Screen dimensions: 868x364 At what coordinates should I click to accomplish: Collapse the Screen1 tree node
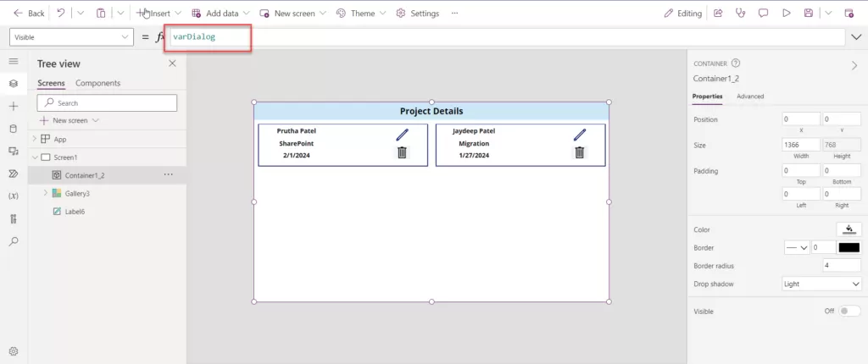[34, 157]
